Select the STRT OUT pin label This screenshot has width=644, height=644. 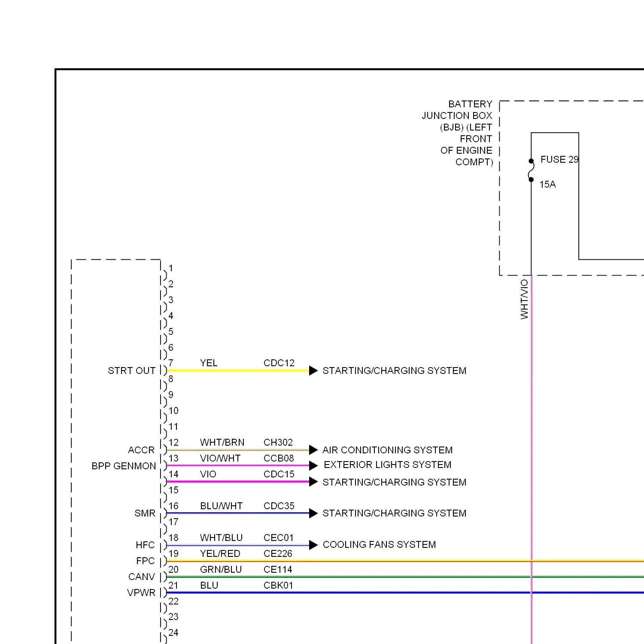click(x=131, y=371)
